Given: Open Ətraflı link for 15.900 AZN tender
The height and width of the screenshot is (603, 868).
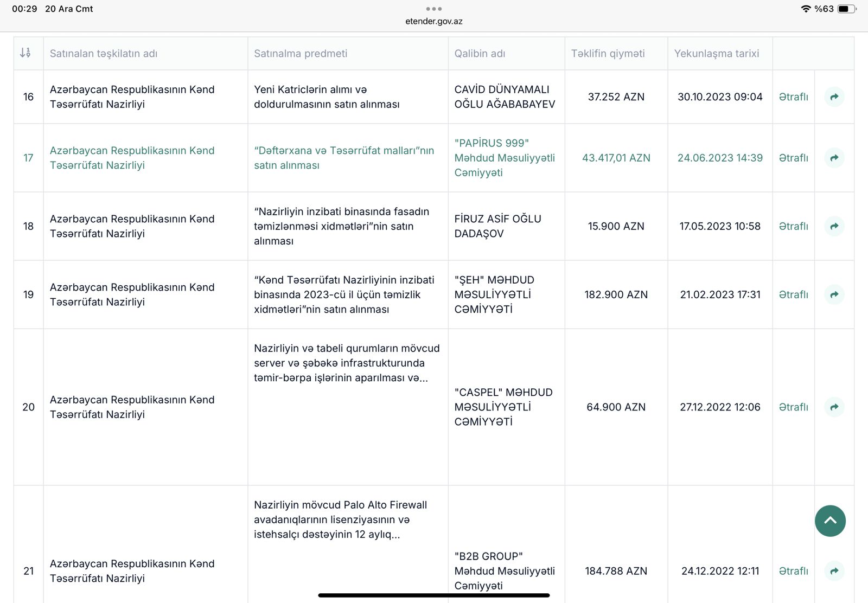Looking at the screenshot, I should 793,226.
